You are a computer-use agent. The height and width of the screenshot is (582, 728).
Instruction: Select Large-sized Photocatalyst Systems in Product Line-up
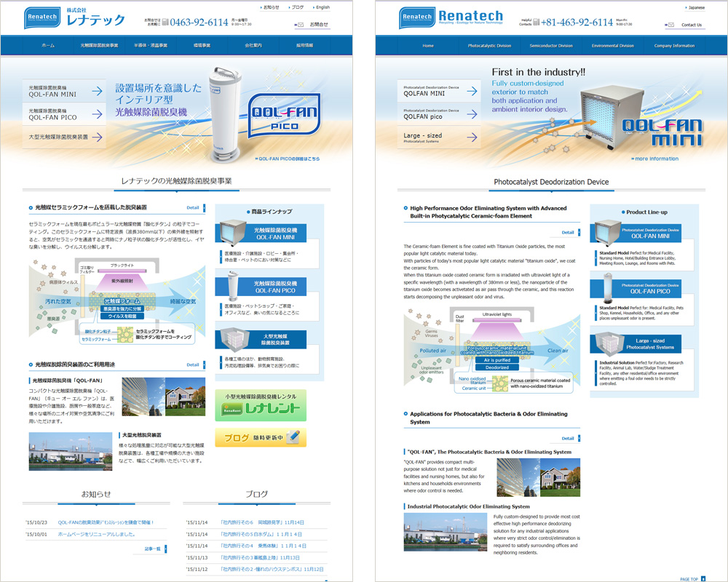point(636,343)
